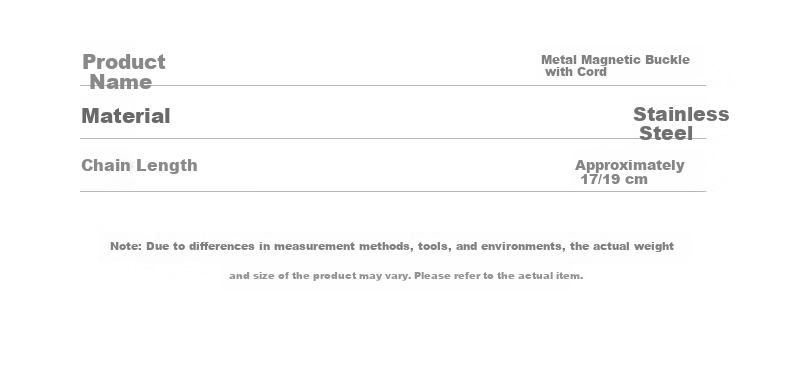Image resolution: width=790 pixels, height=369 pixels.
Task: Click the Material label
Action: [x=125, y=116]
